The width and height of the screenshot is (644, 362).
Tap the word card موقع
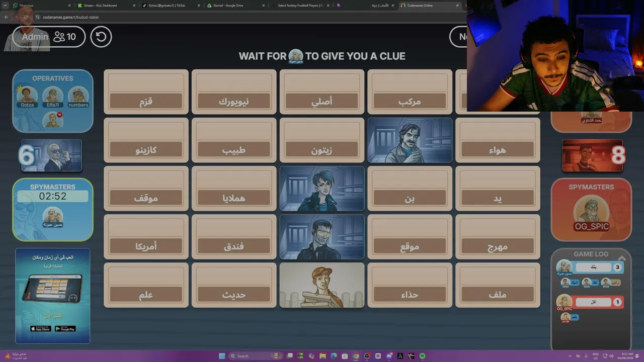410,237
